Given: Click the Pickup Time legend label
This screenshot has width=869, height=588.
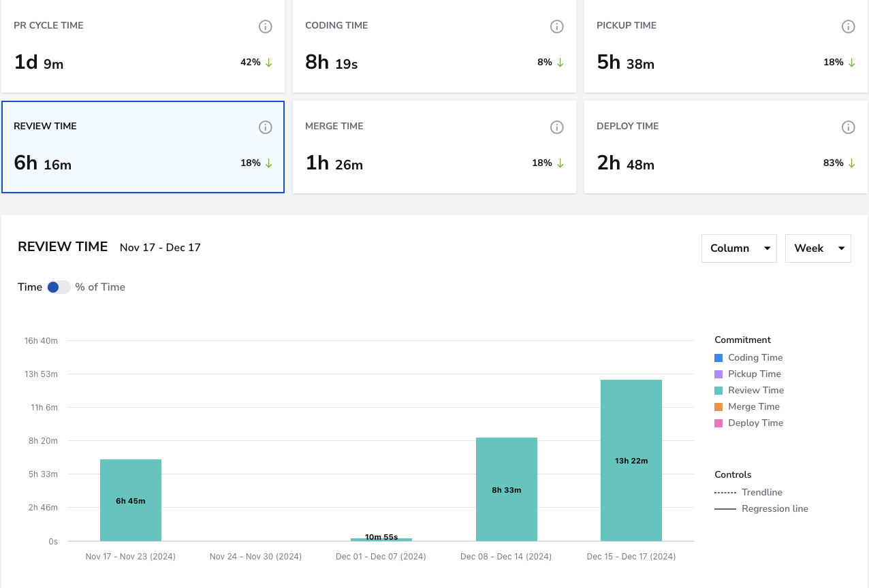Looking at the screenshot, I should [755, 374].
